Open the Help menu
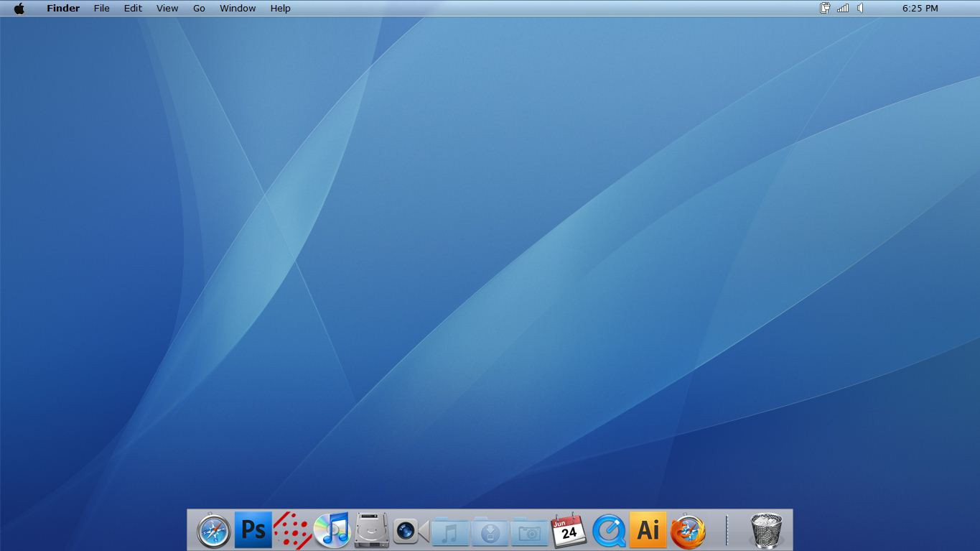The image size is (980, 551). 281,9
